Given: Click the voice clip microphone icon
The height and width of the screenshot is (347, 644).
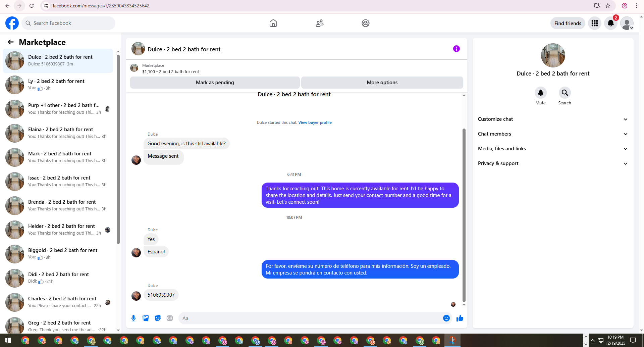Looking at the screenshot, I should pos(133,318).
